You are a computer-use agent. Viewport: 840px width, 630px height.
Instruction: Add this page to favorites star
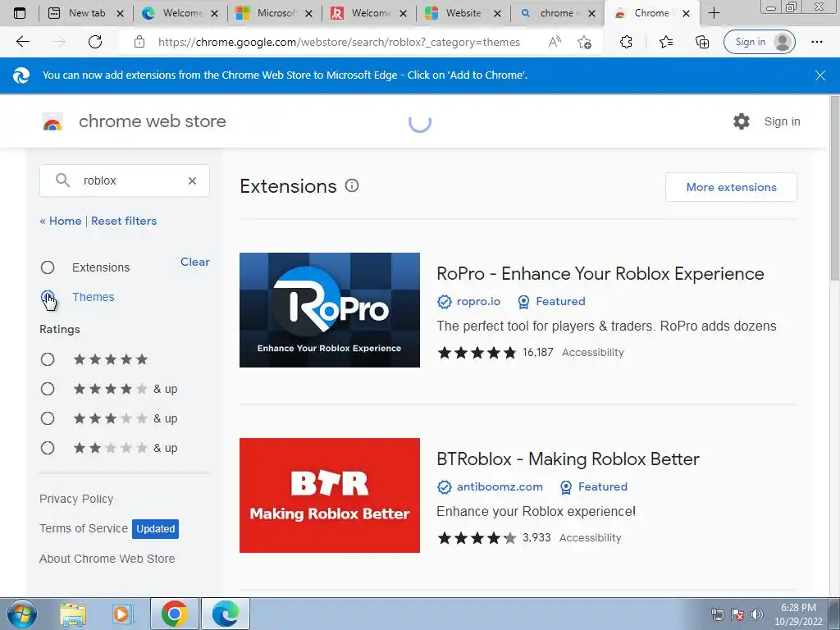click(x=584, y=42)
